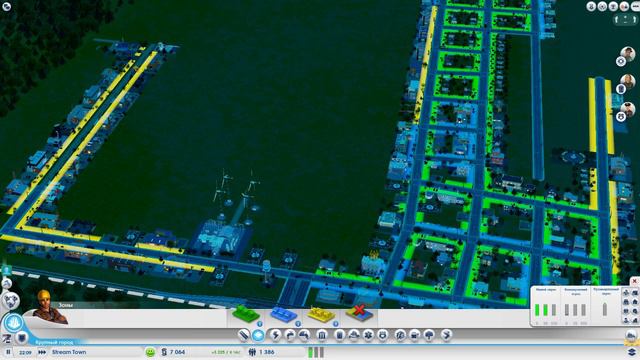
Task: Click the industrial demand bar
Action: pos(605,309)
